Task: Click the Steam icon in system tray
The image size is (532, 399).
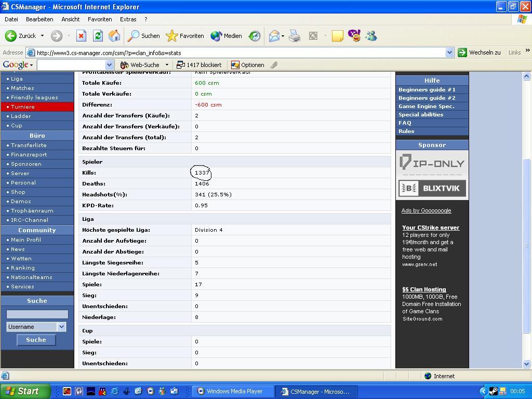Action: [x=494, y=392]
